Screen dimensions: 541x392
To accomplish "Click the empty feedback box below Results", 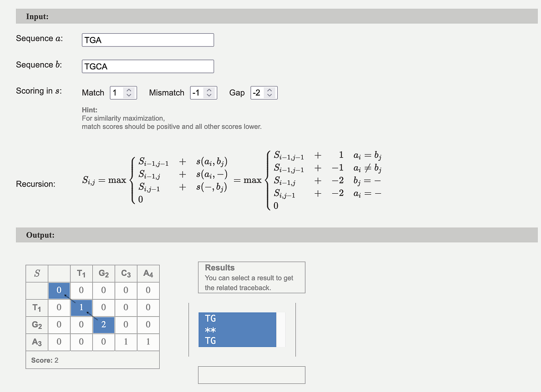I will point(251,374).
